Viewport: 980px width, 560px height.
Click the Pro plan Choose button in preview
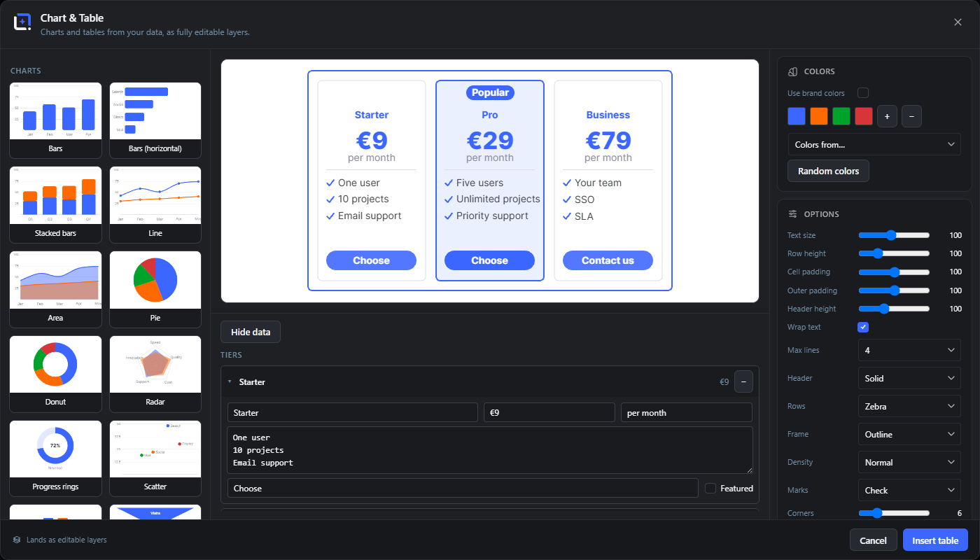pyautogui.click(x=489, y=260)
